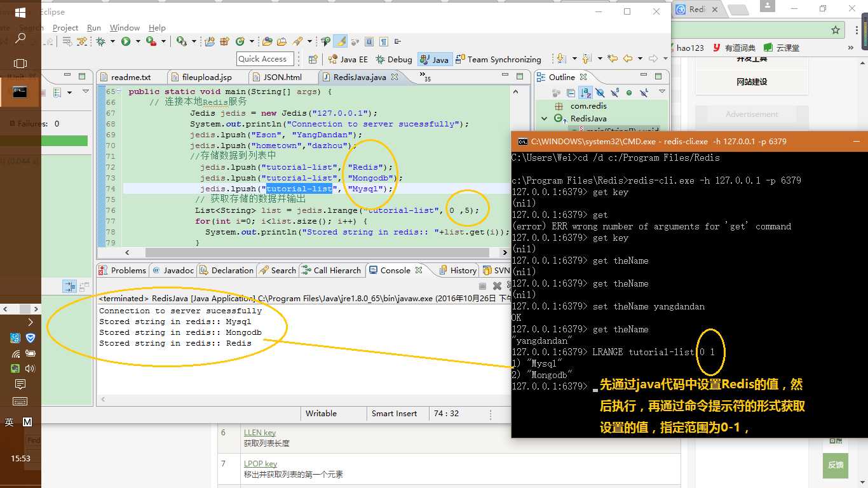Toggle Hide Static Fields and Methods in Outline
The image size is (868, 488).
tap(614, 93)
